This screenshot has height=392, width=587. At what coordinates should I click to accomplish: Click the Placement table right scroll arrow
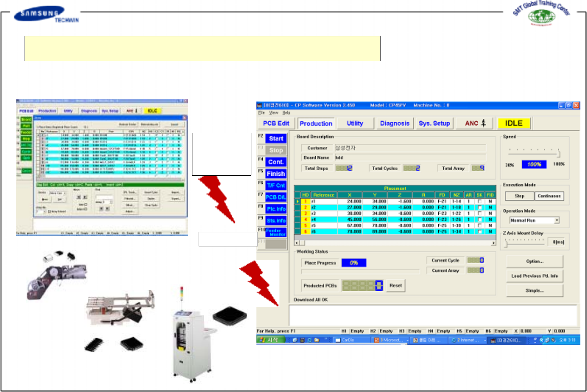pyautogui.click(x=493, y=243)
